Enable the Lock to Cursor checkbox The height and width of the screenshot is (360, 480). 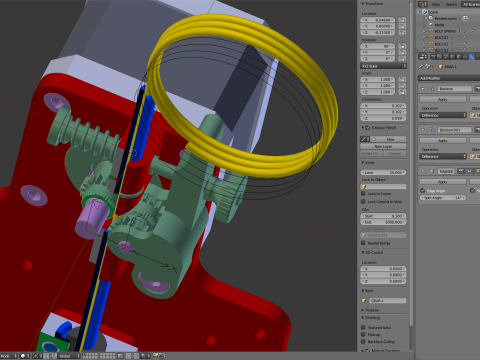pos(364,194)
